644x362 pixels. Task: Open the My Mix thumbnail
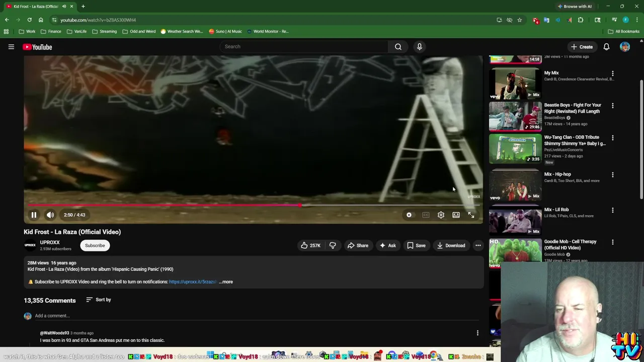[515, 83]
